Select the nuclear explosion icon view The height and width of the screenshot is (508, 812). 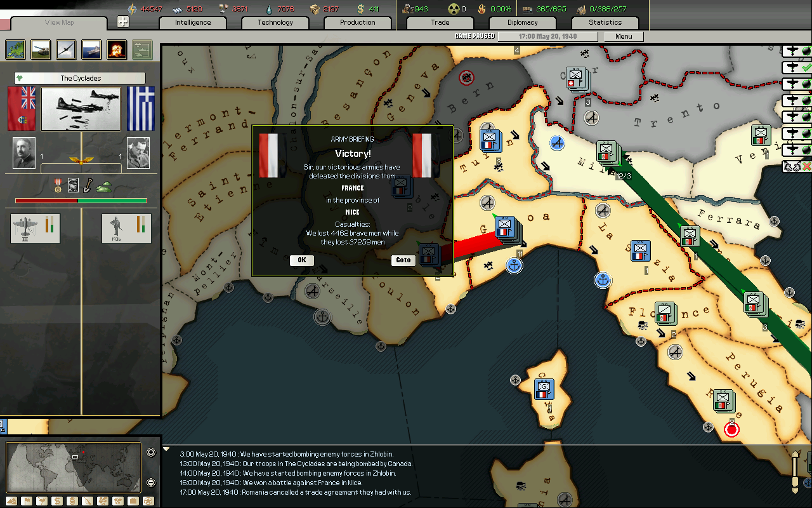117,50
